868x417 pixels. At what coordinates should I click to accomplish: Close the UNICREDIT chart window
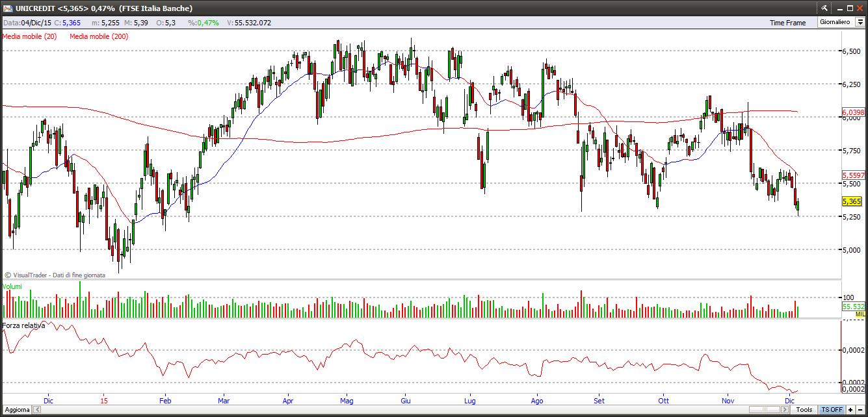pyautogui.click(x=860, y=8)
